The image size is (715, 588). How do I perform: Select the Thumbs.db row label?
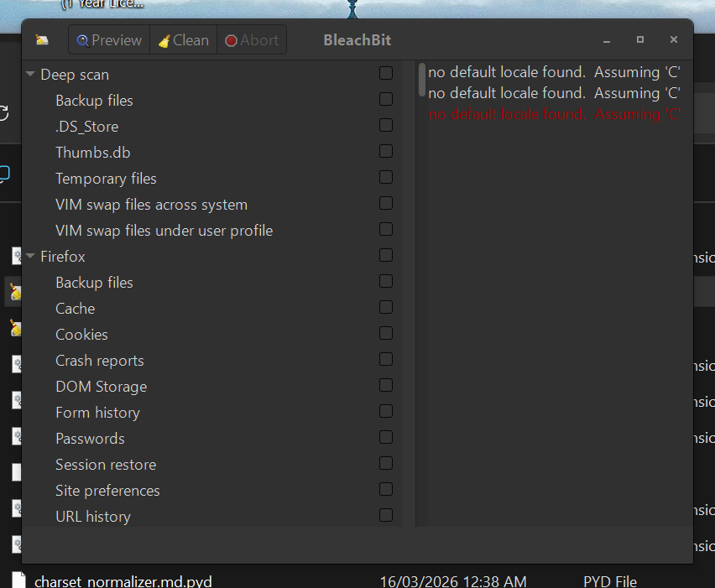coord(93,152)
